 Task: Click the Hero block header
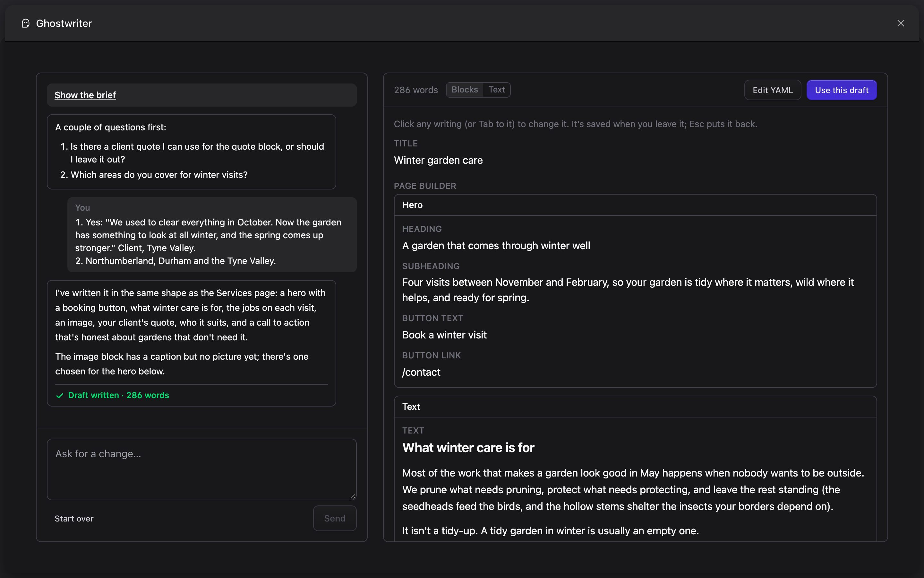[x=635, y=205]
